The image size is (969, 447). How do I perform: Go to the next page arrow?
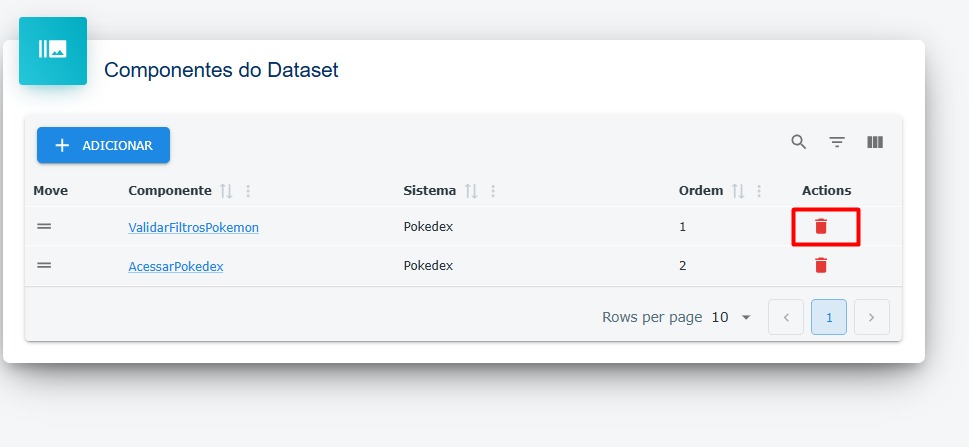point(872,317)
